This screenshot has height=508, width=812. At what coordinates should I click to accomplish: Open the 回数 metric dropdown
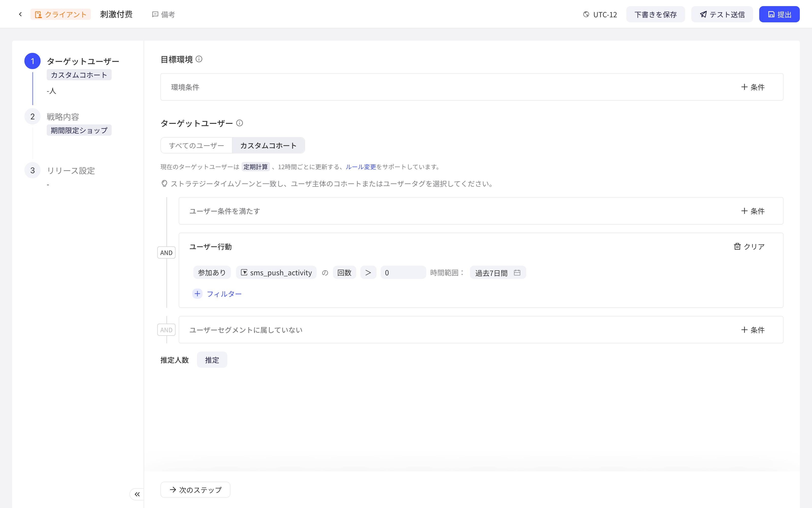pos(344,273)
